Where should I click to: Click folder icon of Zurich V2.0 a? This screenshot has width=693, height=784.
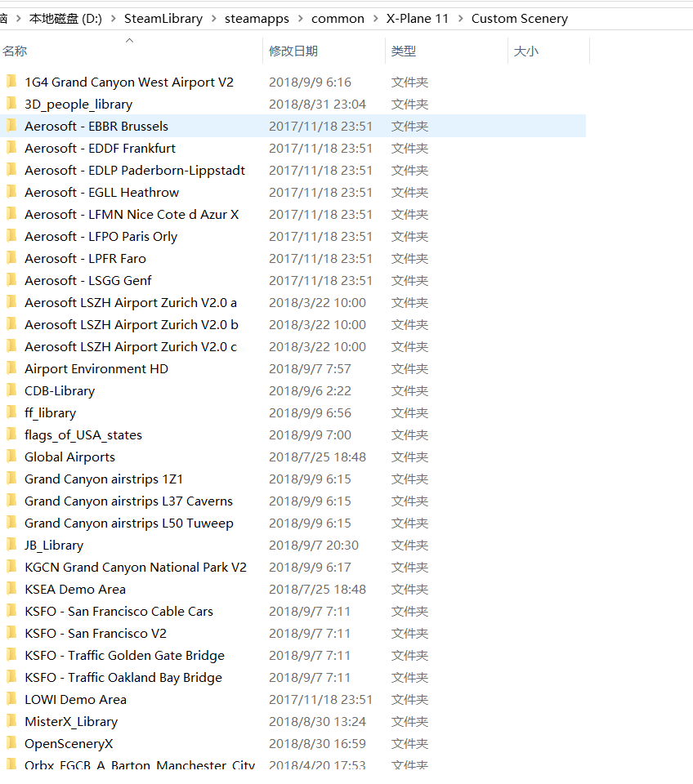11,301
